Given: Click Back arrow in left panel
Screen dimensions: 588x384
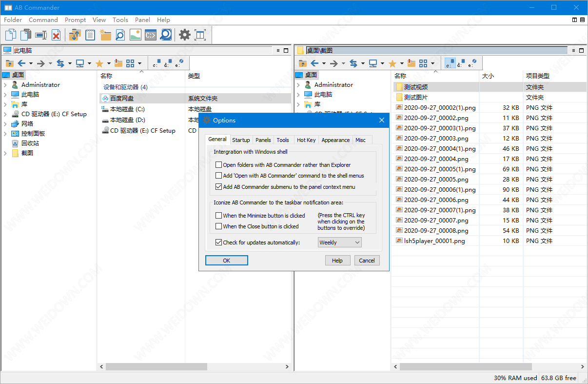Looking at the screenshot, I should point(21,63).
